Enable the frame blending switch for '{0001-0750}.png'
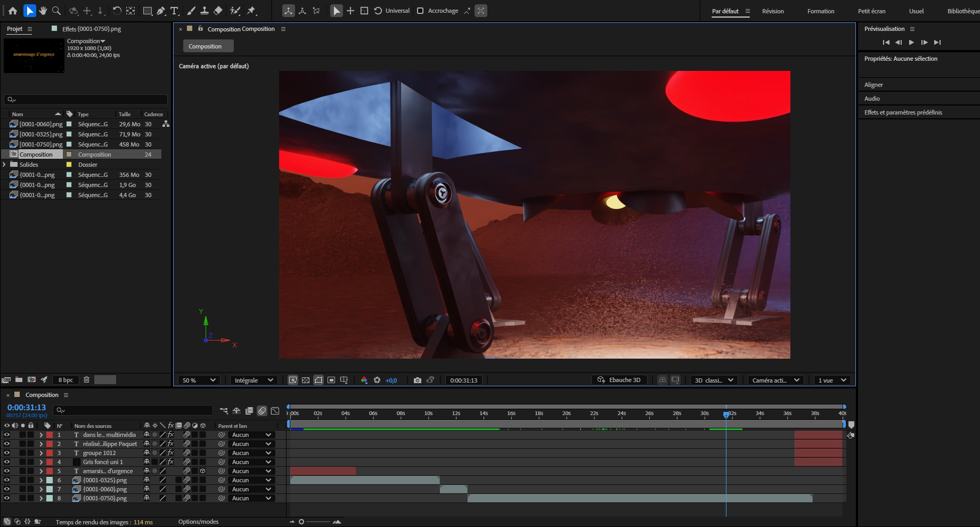Viewport: 980px width, 527px height. 178,499
